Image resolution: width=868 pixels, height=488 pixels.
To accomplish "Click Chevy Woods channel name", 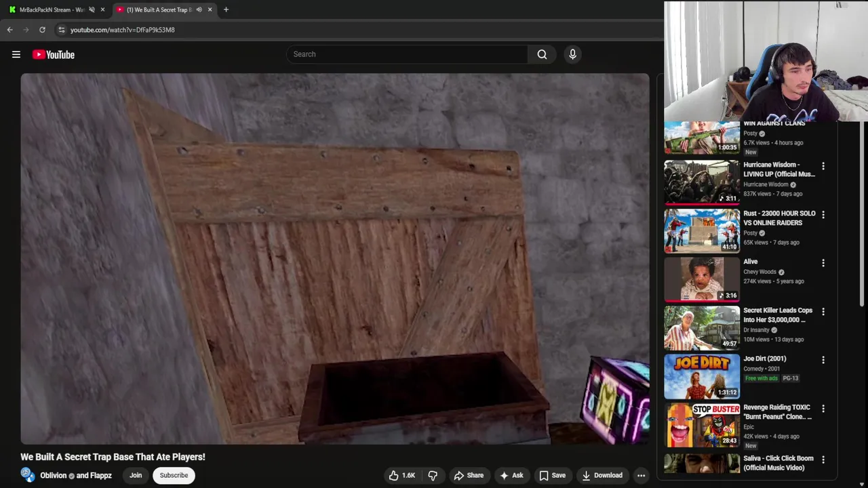I will click(759, 272).
